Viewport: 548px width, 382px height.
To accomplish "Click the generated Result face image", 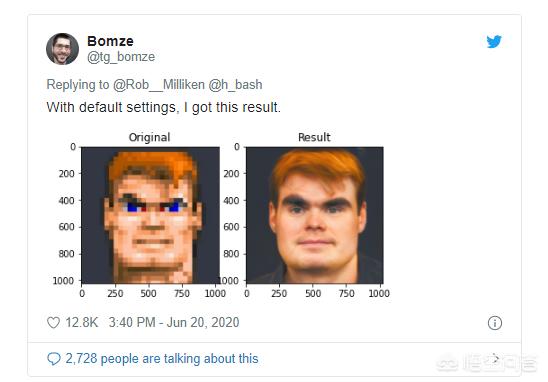I will tap(315, 215).
